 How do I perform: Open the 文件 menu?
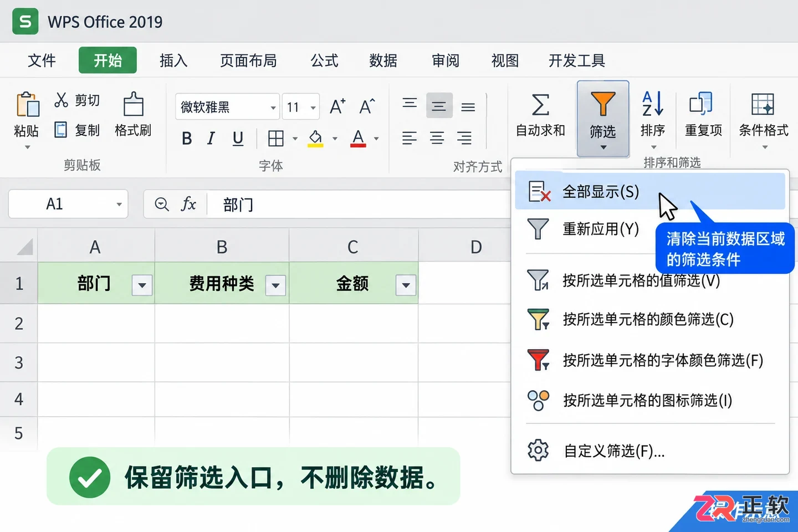[x=42, y=60]
